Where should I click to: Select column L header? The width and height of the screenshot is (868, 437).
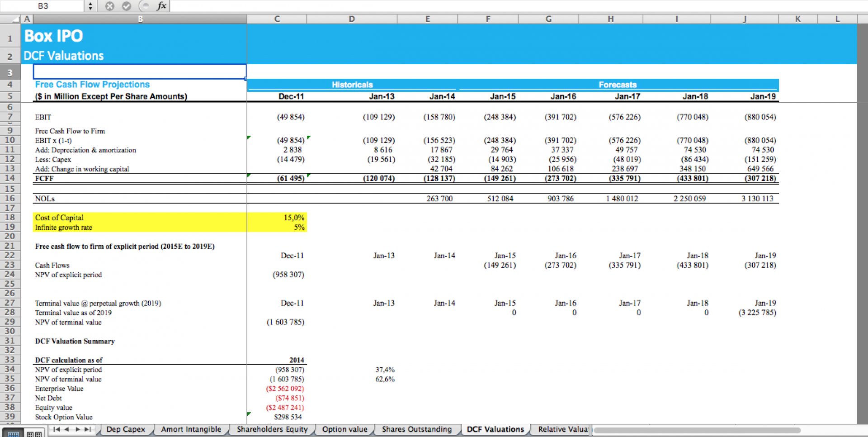[837, 19]
